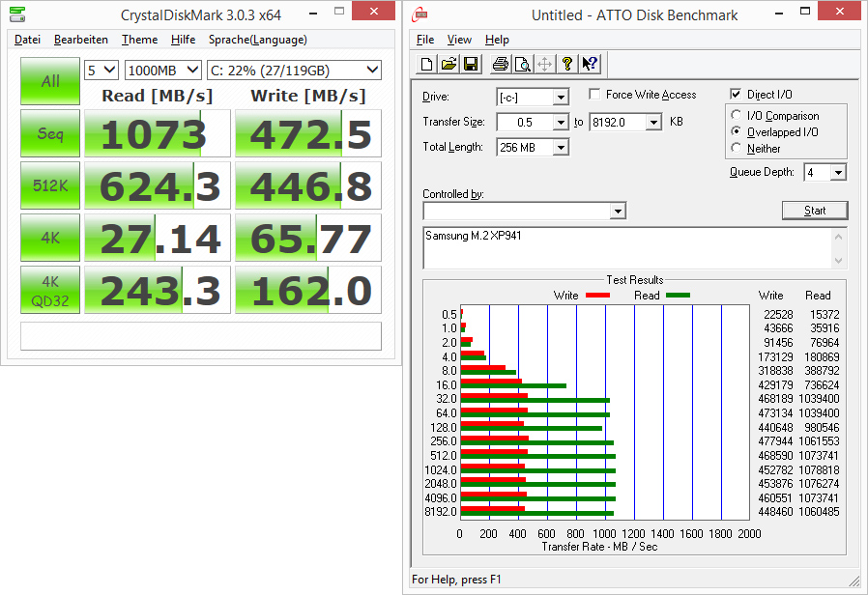
Task: Click the green All benchmark button
Action: [50, 81]
